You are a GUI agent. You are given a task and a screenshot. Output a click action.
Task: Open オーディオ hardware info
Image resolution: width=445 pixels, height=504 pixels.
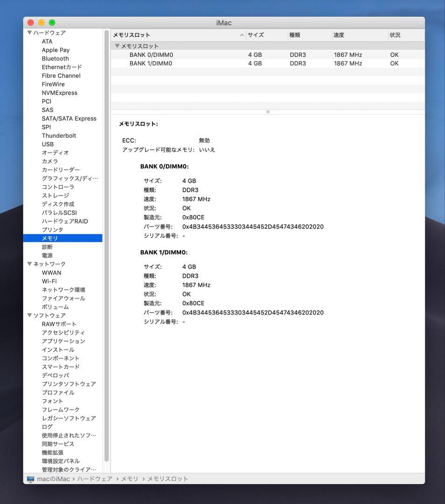pos(55,153)
